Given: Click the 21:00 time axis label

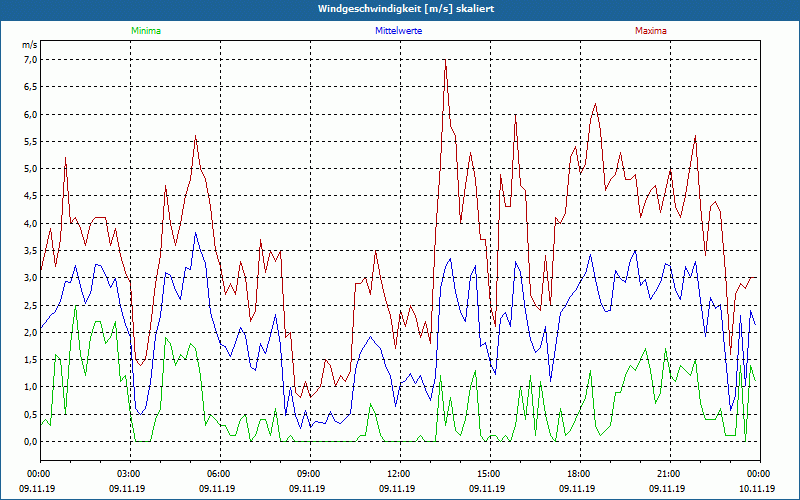Looking at the screenshot, I should [x=667, y=474].
